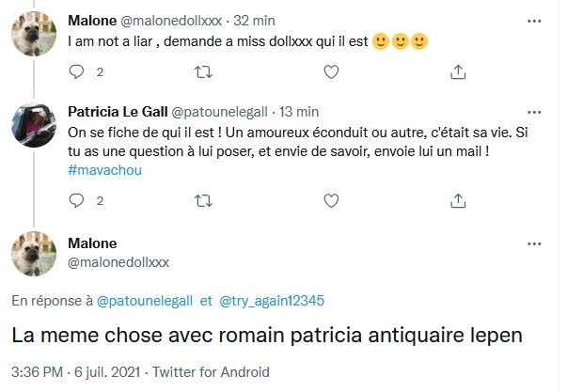Share Patricia Le Gall's tweet

[x=458, y=199]
